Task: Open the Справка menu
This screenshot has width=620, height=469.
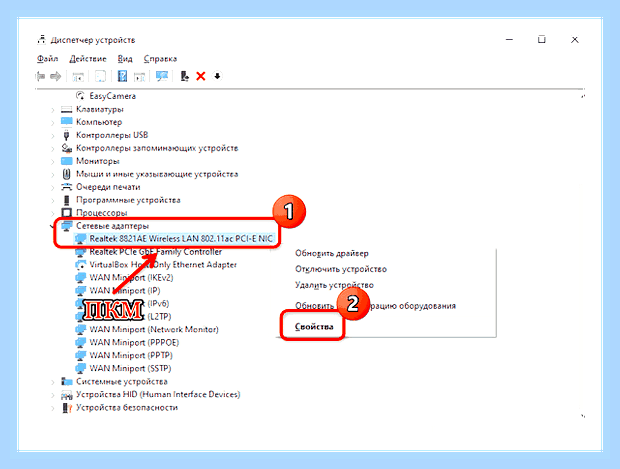Action: [160, 59]
